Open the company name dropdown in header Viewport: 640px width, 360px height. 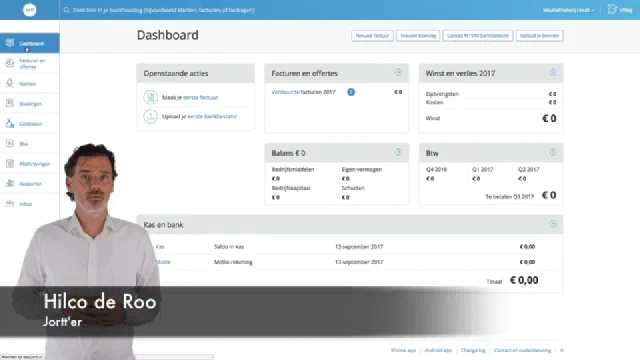point(569,10)
